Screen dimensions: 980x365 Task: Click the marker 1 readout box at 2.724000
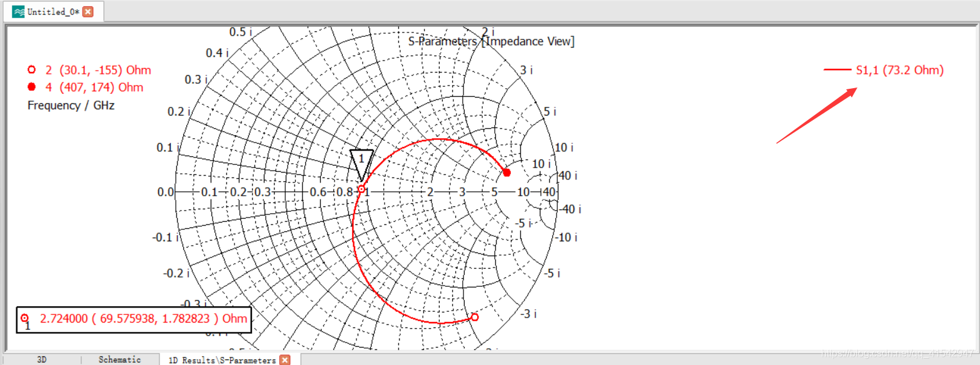coord(134,319)
